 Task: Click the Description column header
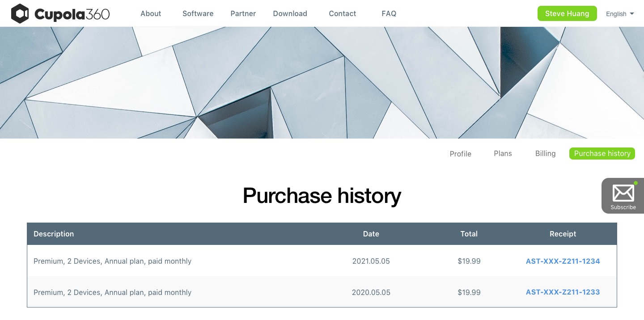[x=54, y=234]
